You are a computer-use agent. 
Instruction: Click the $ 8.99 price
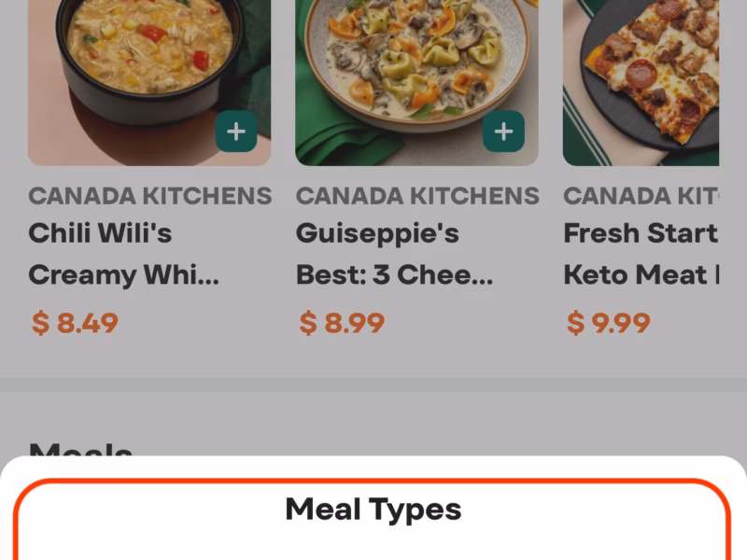(342, 323)
